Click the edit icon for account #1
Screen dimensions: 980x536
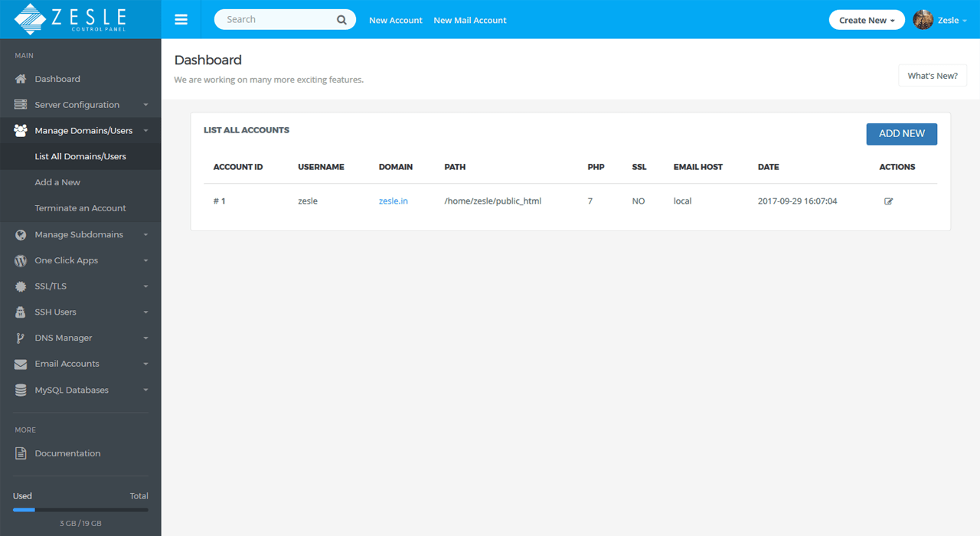coord(888,201)
